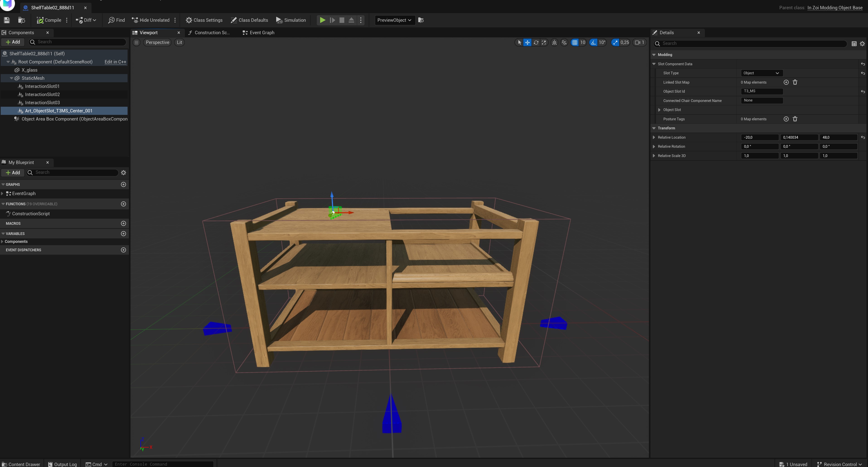
Task: Change rotation snap value 10°
Action: point(602,42)
